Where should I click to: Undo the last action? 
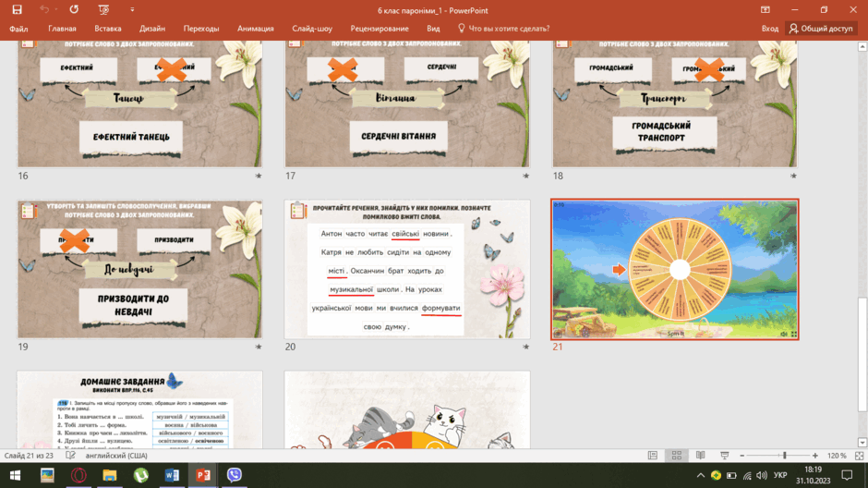(44, 9)
